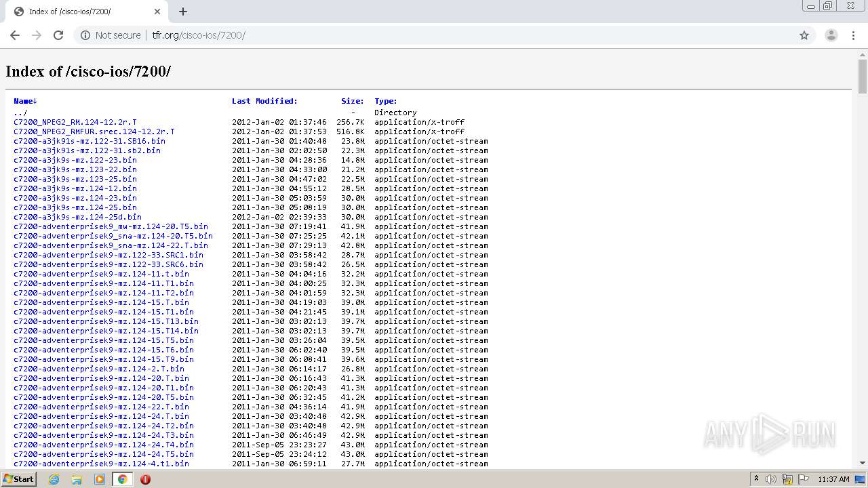Open the clock showing 11:37 AM
The height and width of the screenshot is (488, 868).
click(x=833, y=479)
